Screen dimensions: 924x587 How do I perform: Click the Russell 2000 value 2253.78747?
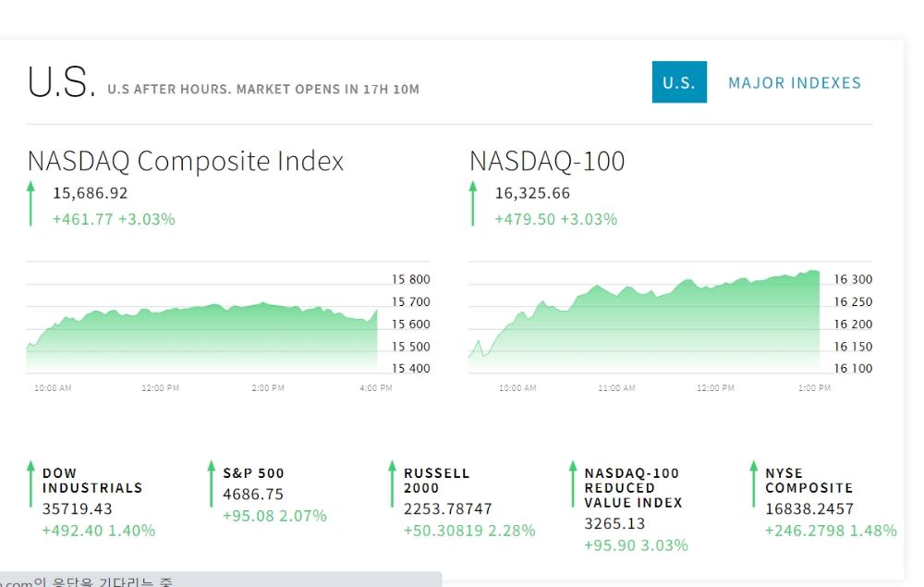[x=448, y=508]
